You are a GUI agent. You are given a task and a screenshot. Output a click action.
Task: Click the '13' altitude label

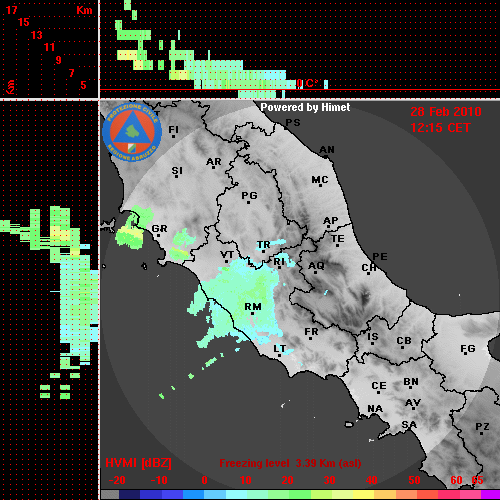click(x=37, y=35)
